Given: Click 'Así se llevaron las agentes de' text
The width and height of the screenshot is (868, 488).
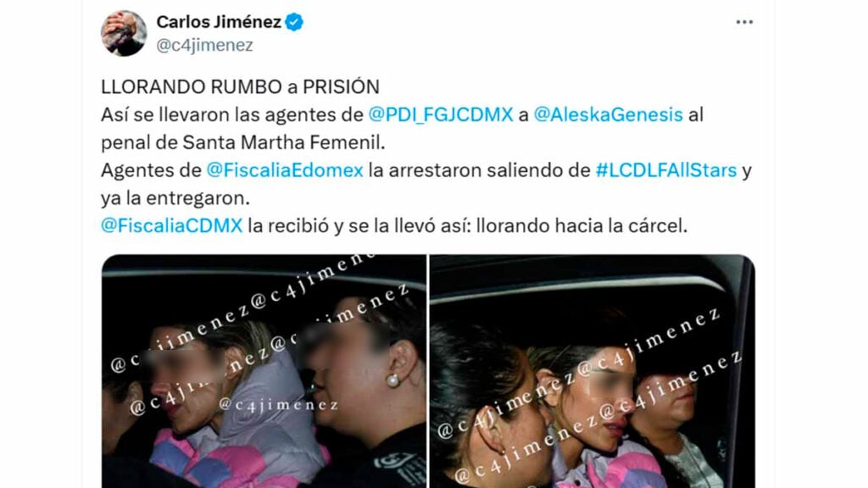Looking at the screenshot, I should point(232,114).
